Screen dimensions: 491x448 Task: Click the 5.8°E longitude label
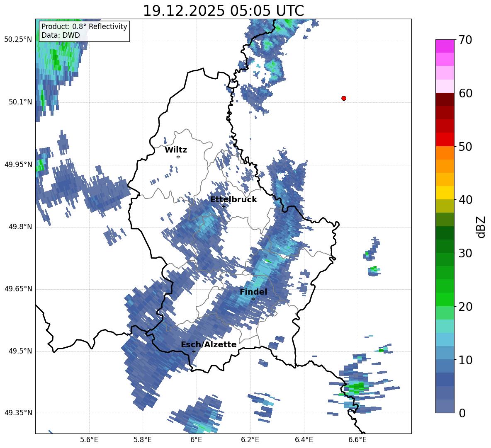[143, 440]
